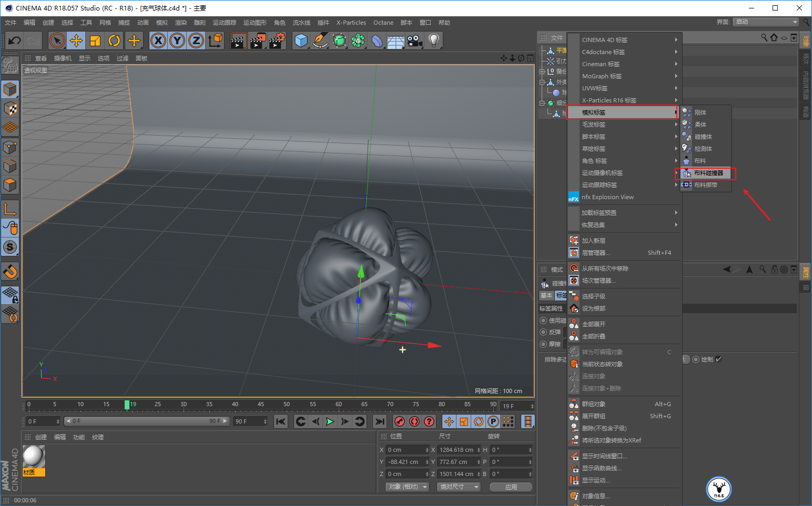Open the 绝对尺寸 size mode dropdown

pyautogui.click(x=459, y=487)
